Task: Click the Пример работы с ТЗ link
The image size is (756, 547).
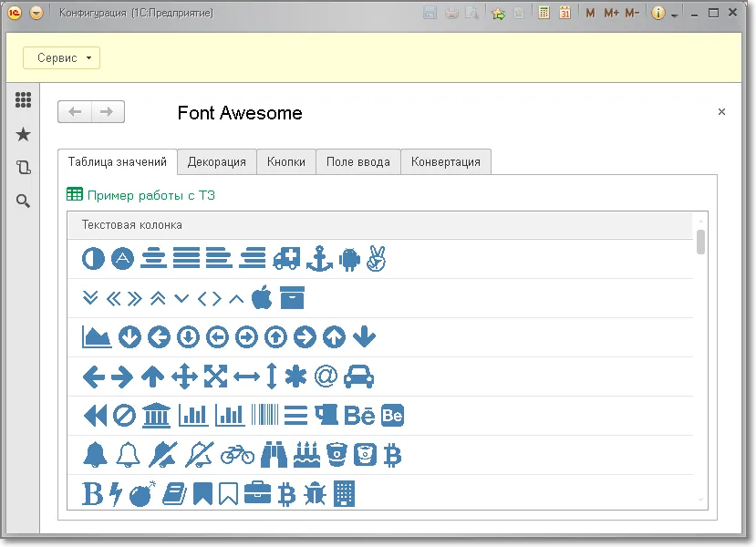Action: (150, 195)
